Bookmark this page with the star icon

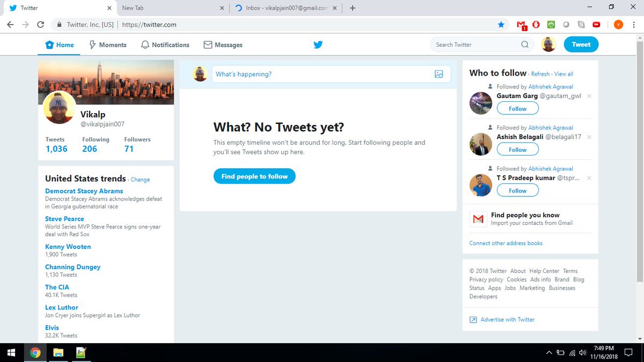click(x=501, y=25)
